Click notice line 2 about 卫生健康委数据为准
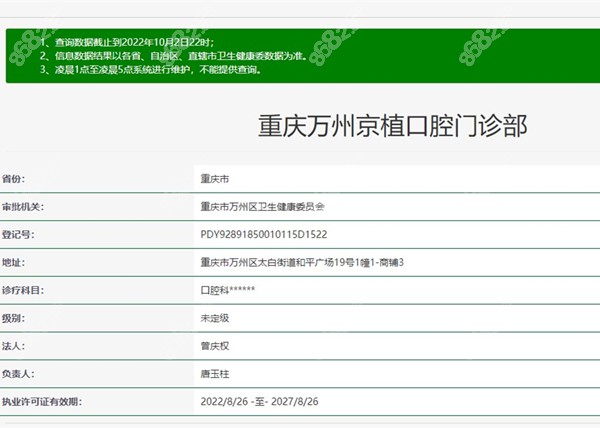The height and width of the screenshot is (428, 600). [x=174, y=56]
